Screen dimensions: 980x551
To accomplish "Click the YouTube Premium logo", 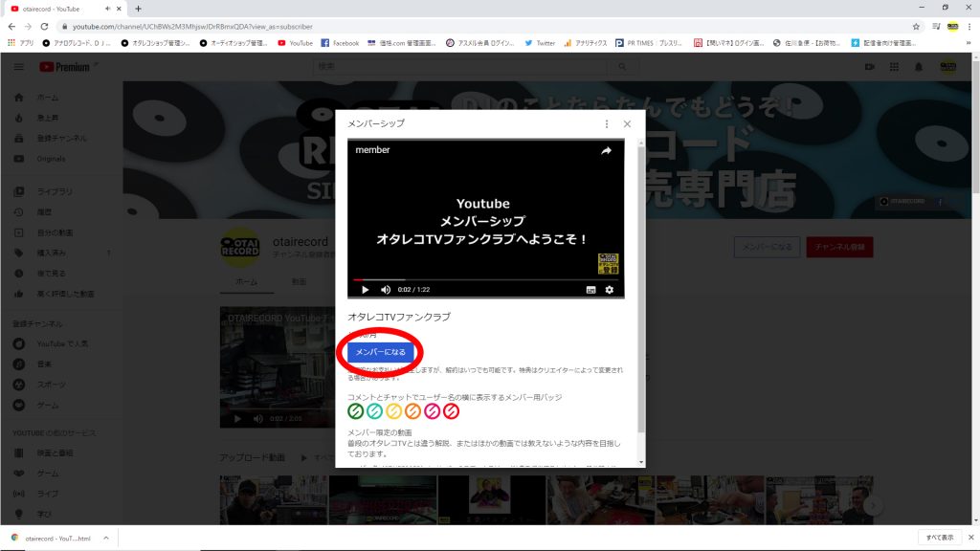I will point(67,67).
